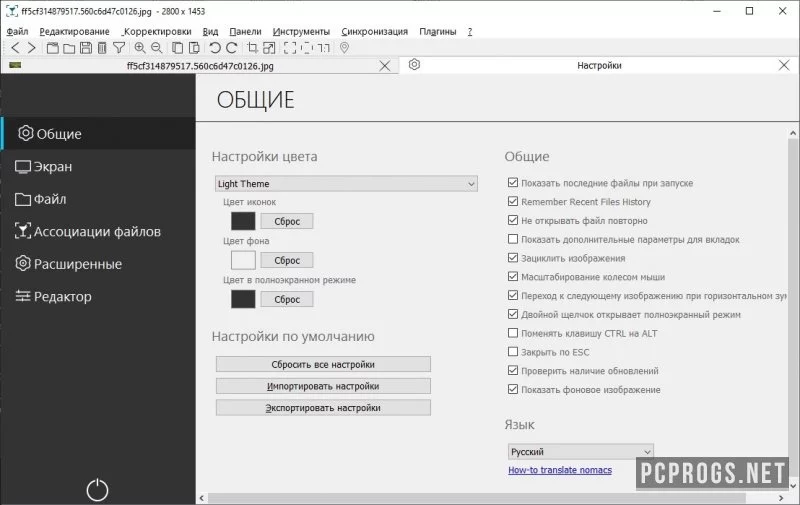Click the gear icon on Настройки tab

click(414, 65)
